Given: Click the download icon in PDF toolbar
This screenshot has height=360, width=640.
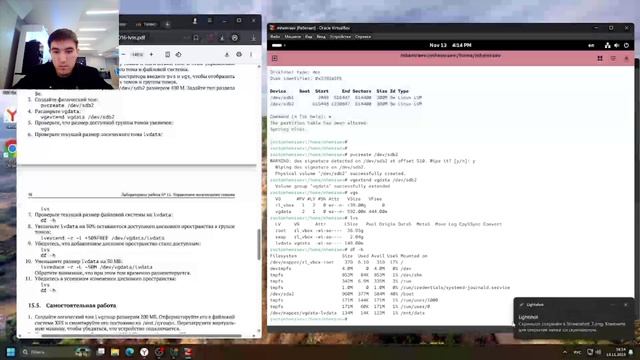Looking at the screenshot, I should click(227, 54).
